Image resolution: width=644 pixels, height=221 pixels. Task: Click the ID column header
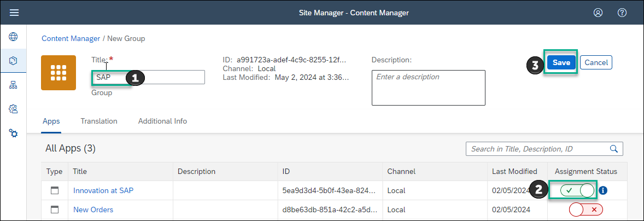330,171
